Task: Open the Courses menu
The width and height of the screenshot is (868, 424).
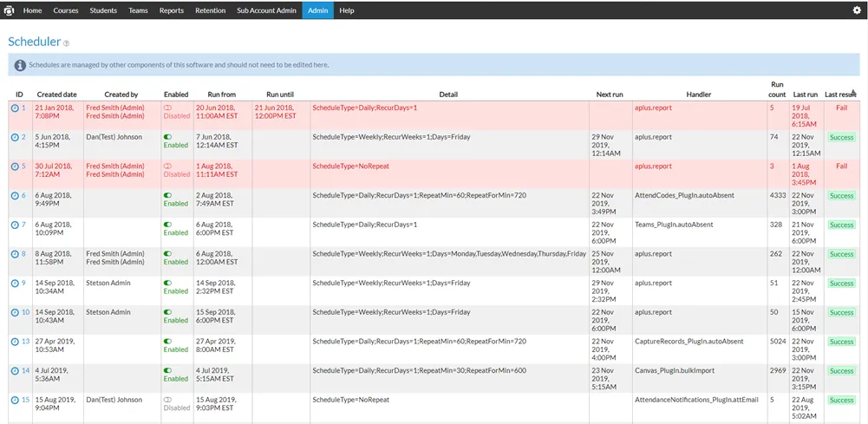Action: point(66,10)
